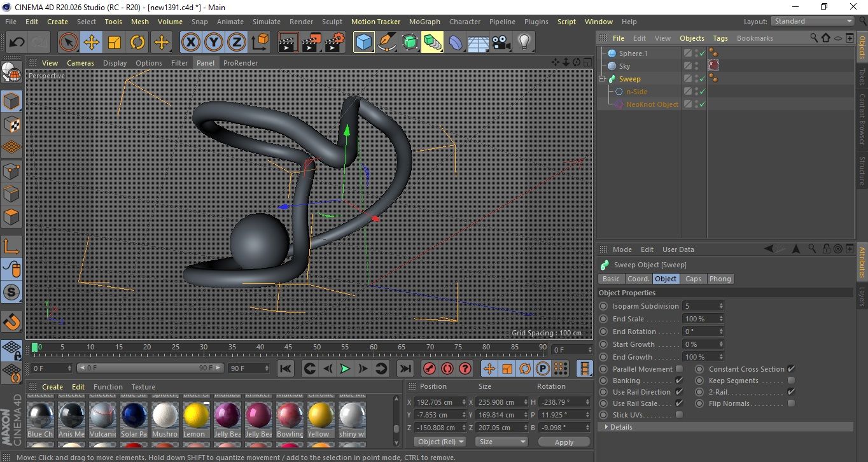Select the NeoKnot Object in the tree
Screen dimensions: 868x462
pos(652,104)
